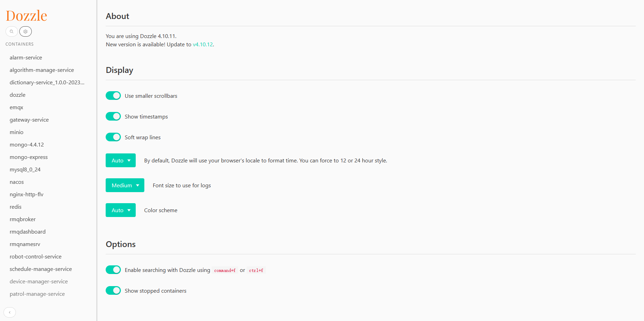Expand the Medium font size dropdown
The image size is (644, 321).
click(x=125, y=185)
